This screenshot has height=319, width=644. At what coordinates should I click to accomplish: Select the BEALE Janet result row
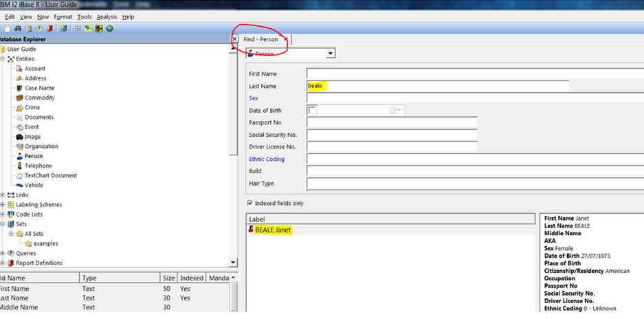tap(390, 230)
